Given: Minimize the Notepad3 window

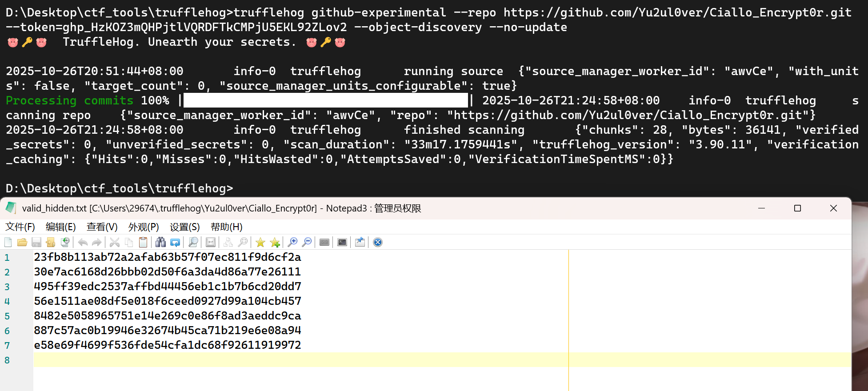Looking at the screenshot, I should (761, 208).
